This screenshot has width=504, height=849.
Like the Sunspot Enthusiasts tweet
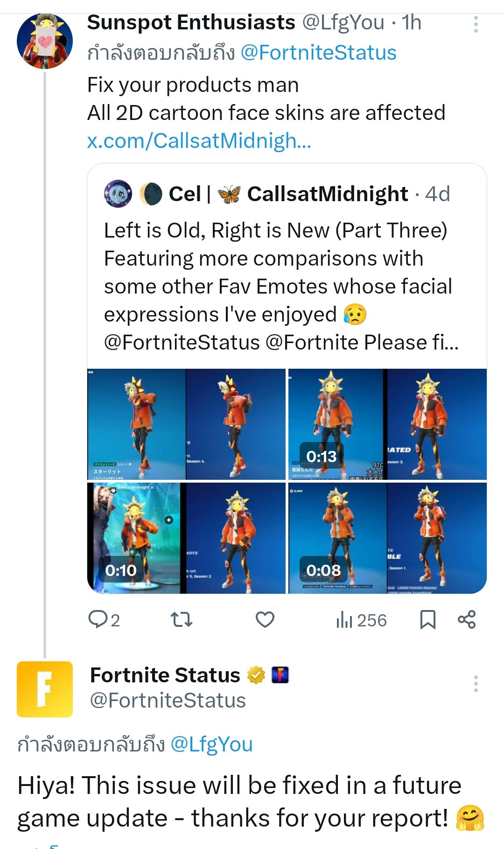click(x=265, y=620)
